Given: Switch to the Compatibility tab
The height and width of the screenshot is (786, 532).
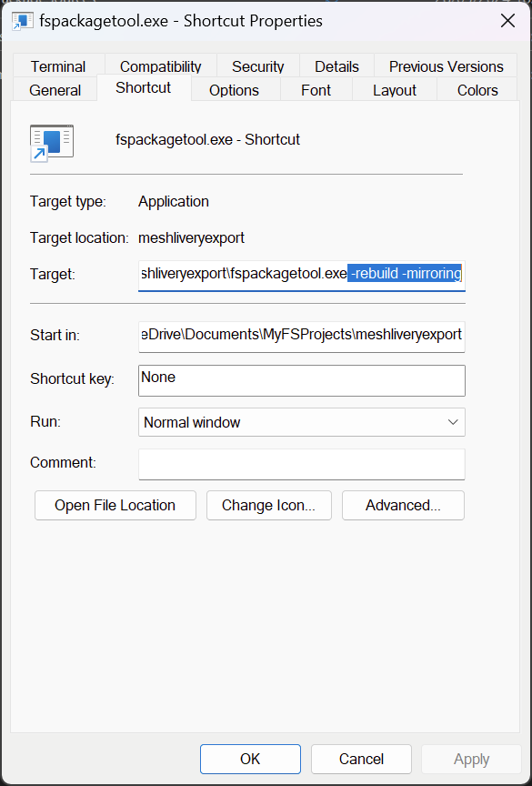Looking at the screenshot, I should click(x=160, y=66).
